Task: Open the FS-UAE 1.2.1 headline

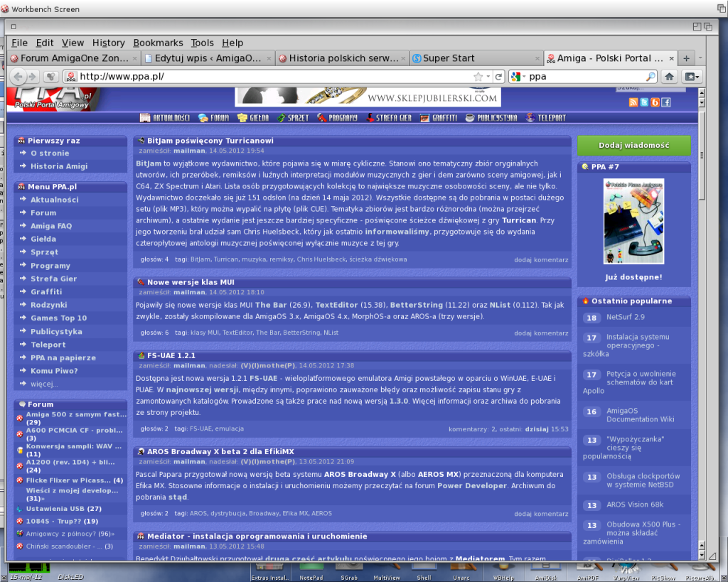Action: pyautogui.click(x=171, y=355)
